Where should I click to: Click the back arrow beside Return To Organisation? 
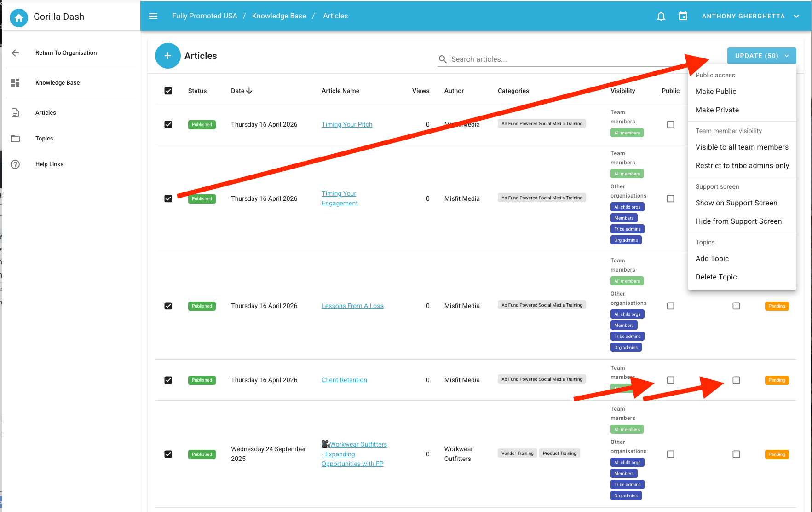(15, 53)
